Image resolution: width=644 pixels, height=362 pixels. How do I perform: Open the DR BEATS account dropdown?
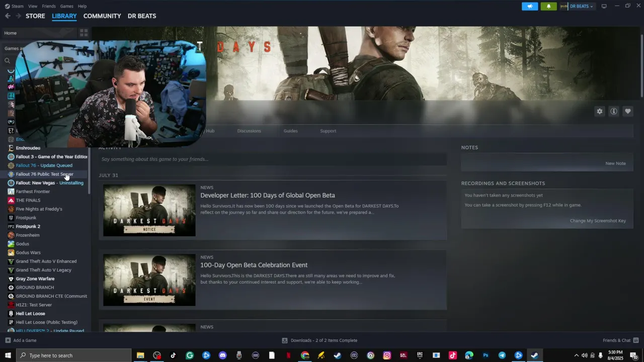pos(577,6)
